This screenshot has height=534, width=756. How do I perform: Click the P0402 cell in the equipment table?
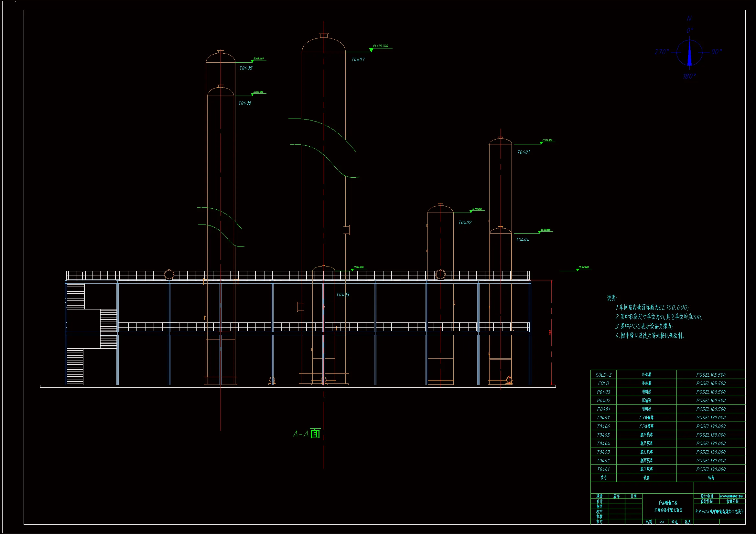click(603, 400)
